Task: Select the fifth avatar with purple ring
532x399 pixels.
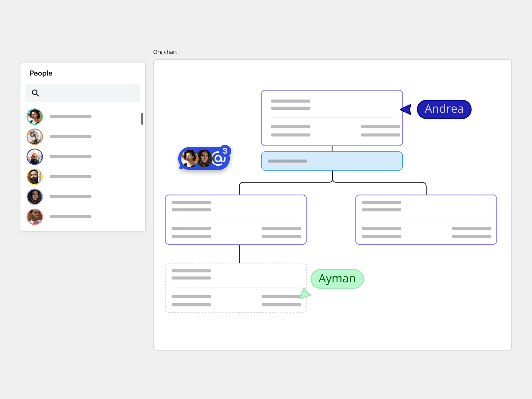Action: click(x=35, y=197)
